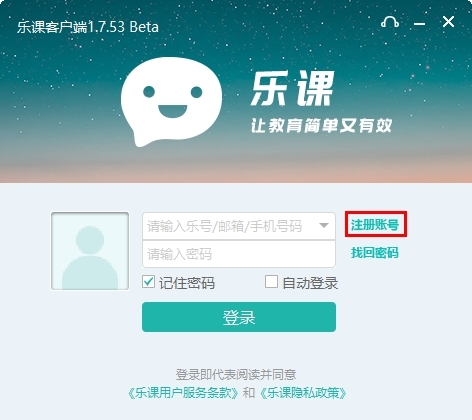Close the 乐课 login window

448,22
